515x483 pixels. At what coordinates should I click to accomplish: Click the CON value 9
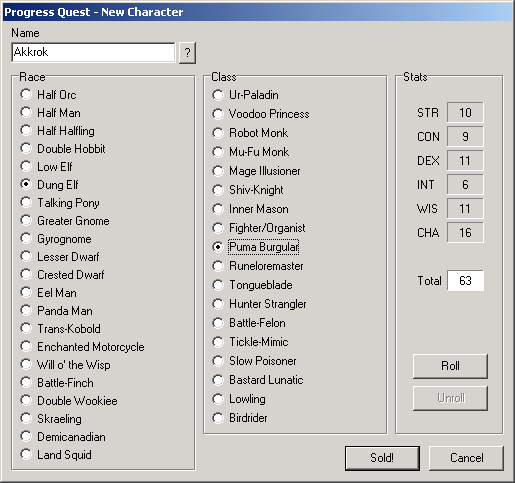[465, 137]
